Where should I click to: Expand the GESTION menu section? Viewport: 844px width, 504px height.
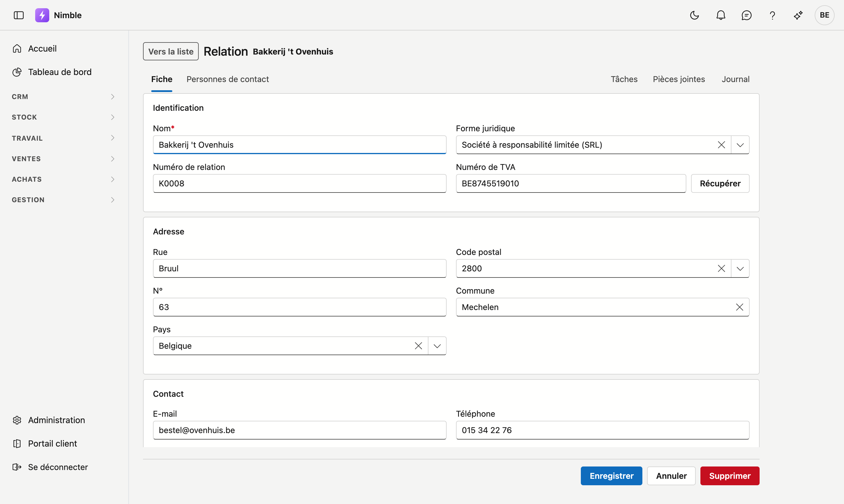(x=64, y=200)
